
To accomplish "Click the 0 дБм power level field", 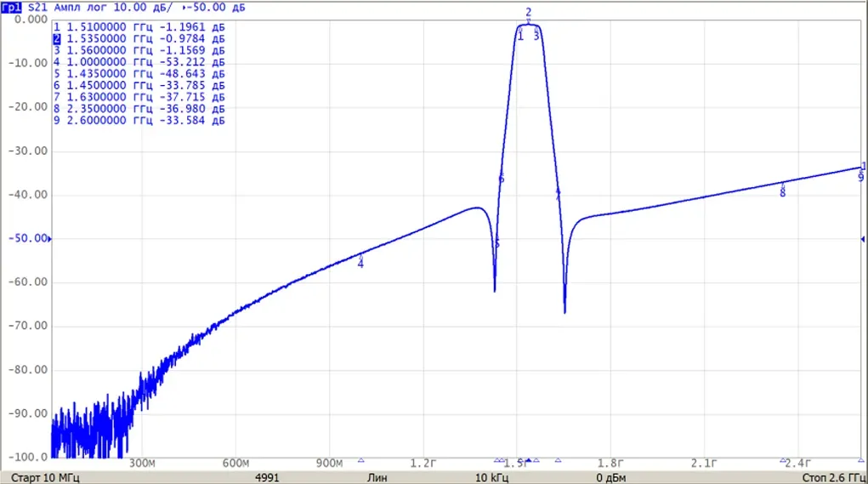I will (611, 477).
